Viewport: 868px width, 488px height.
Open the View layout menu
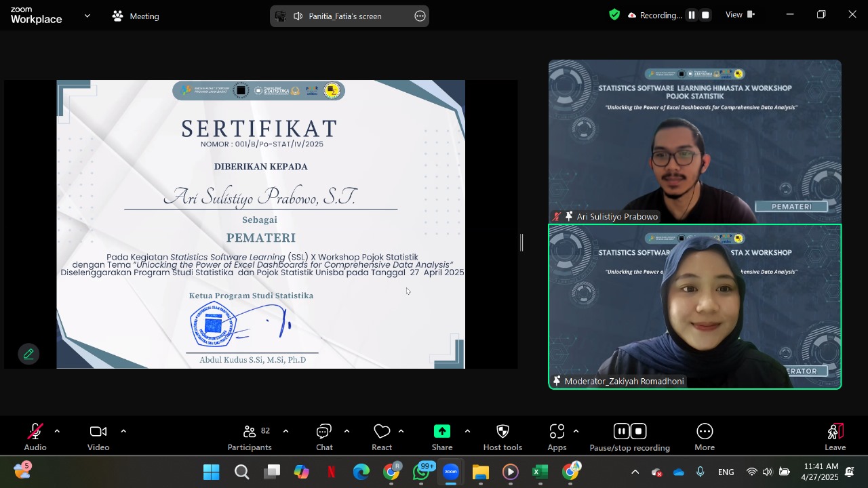pos(740,15)
